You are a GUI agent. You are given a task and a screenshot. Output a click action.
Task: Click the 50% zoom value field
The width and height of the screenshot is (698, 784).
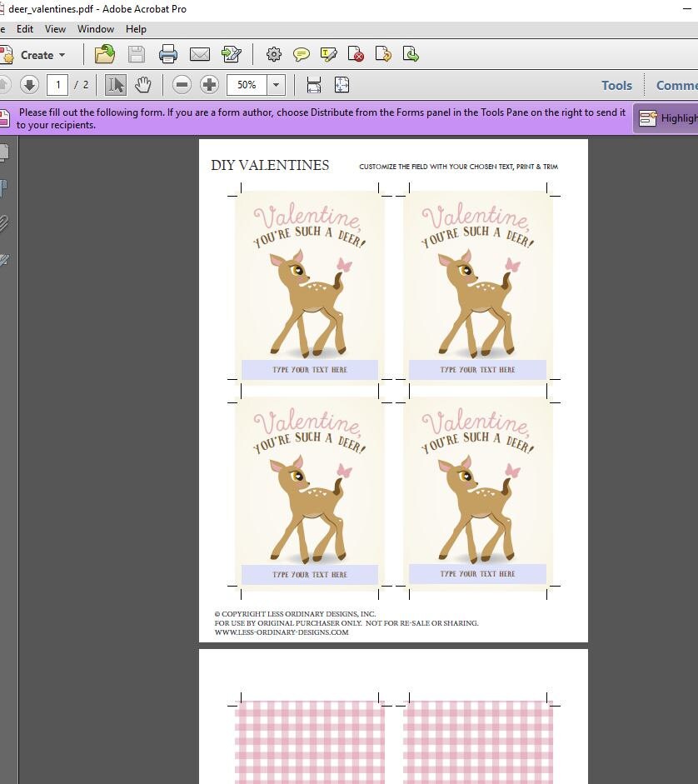click(247, 85)
